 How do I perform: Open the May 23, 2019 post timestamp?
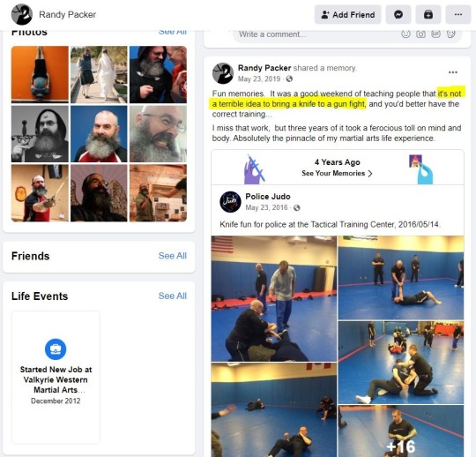(258, 79)
